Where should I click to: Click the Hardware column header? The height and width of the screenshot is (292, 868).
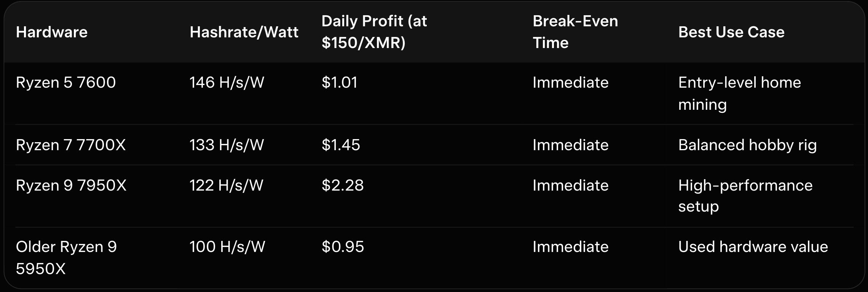[x=52, y=32]
